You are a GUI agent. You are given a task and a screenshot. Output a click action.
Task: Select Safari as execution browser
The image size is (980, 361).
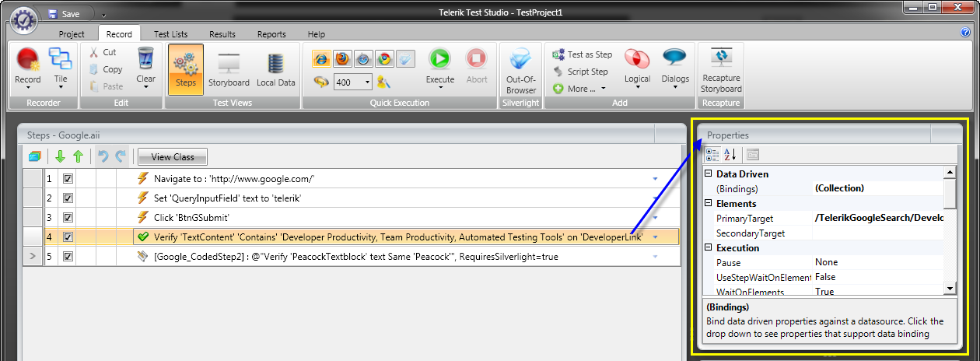[x=363, y=59]
